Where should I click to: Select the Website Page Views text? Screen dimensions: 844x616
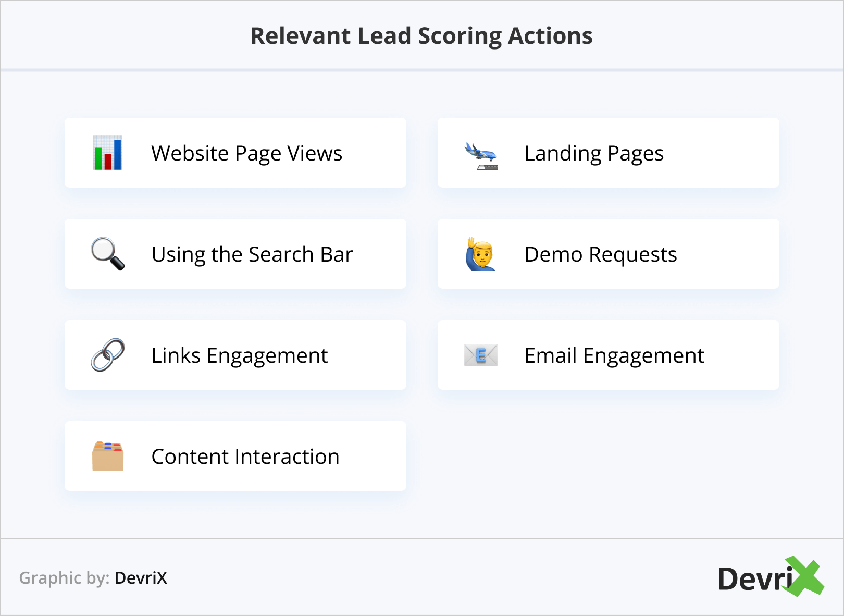pyautogui.click(x=246, y=153)
